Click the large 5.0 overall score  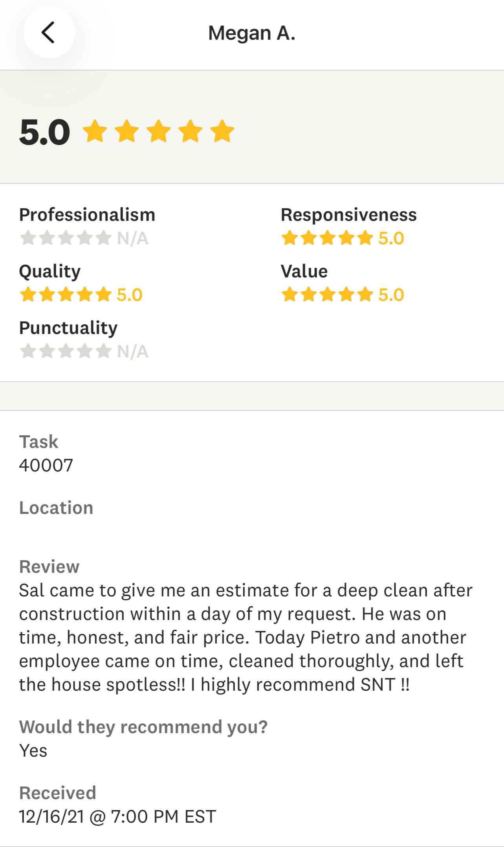(x=44, y=132)
